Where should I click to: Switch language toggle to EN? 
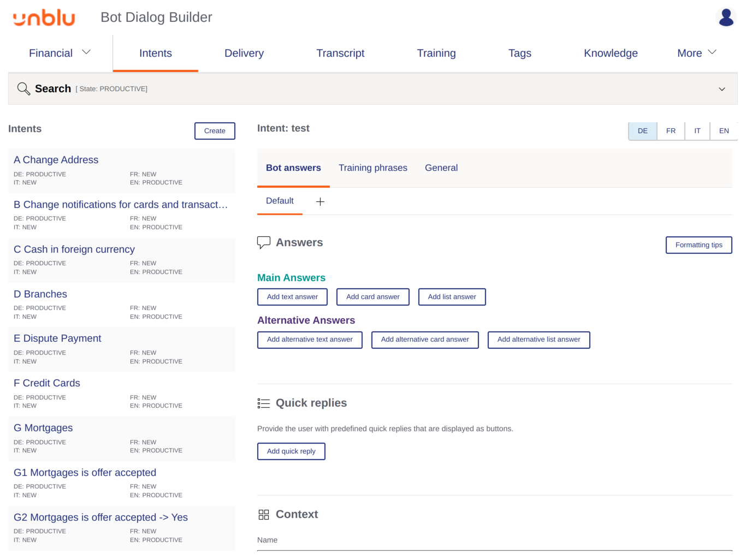pyautogui.click(x=724, y=131)
